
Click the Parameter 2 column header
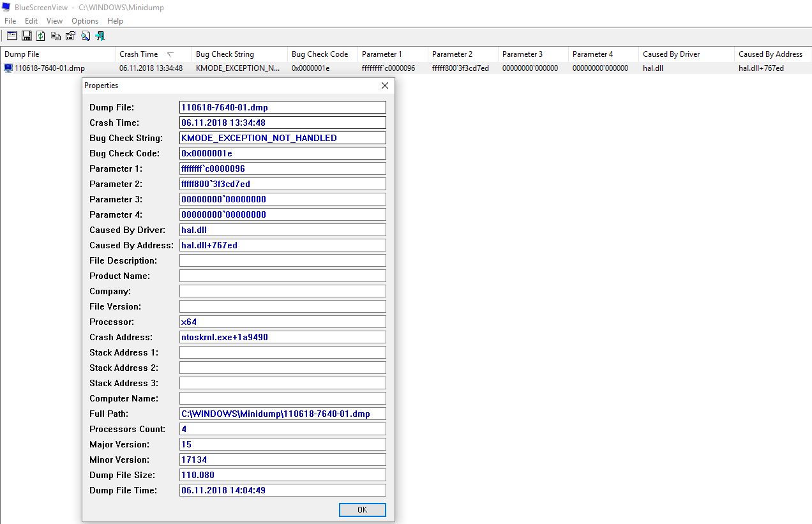(463, 54)
